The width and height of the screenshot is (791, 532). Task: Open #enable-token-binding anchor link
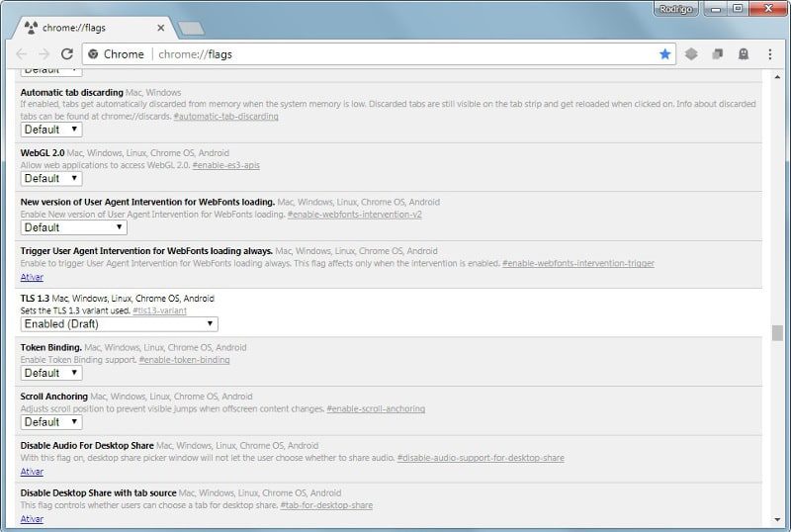pyautogui.click(x=184, y=359)
